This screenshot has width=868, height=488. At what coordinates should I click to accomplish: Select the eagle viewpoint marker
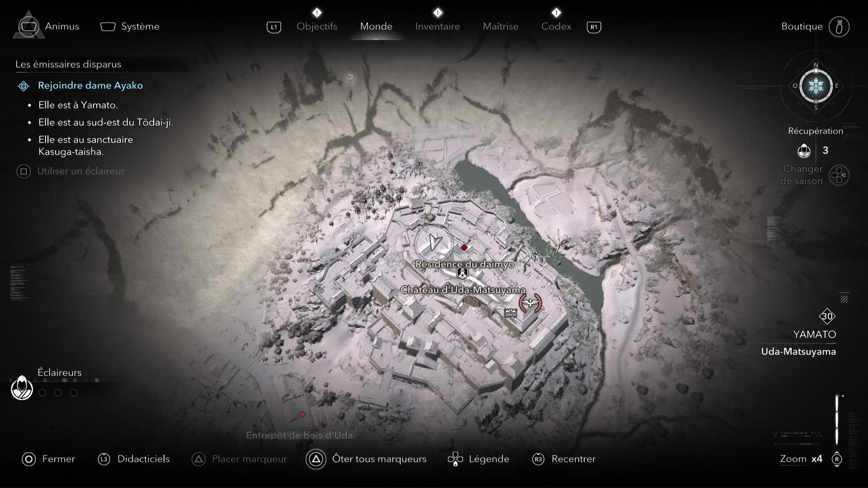coord(530,303)
